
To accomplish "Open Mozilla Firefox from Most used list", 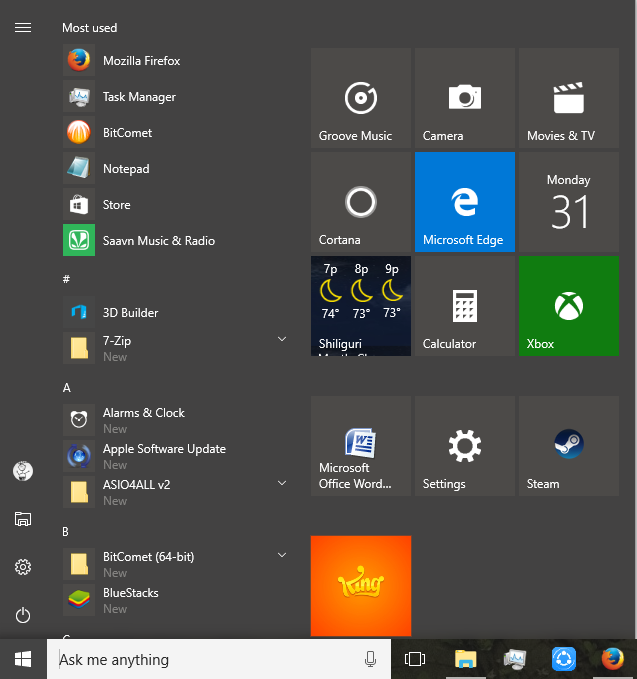I will point(175,61).
